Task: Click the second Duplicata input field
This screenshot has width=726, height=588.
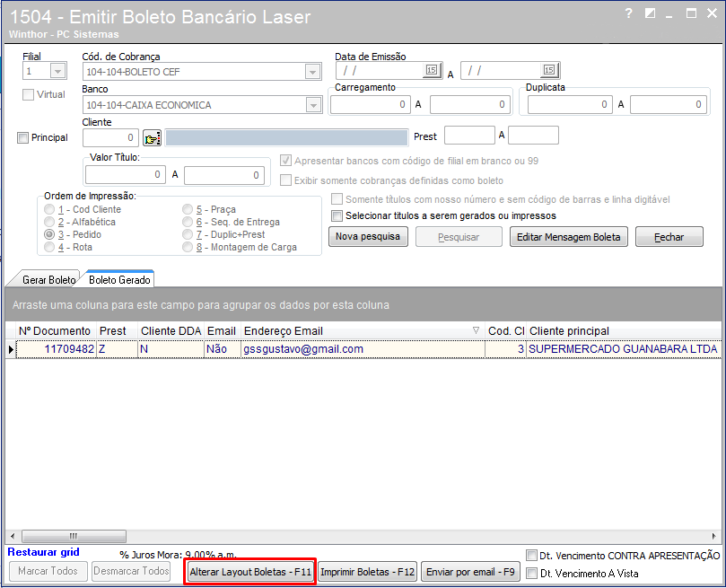Action: point(669,105)
